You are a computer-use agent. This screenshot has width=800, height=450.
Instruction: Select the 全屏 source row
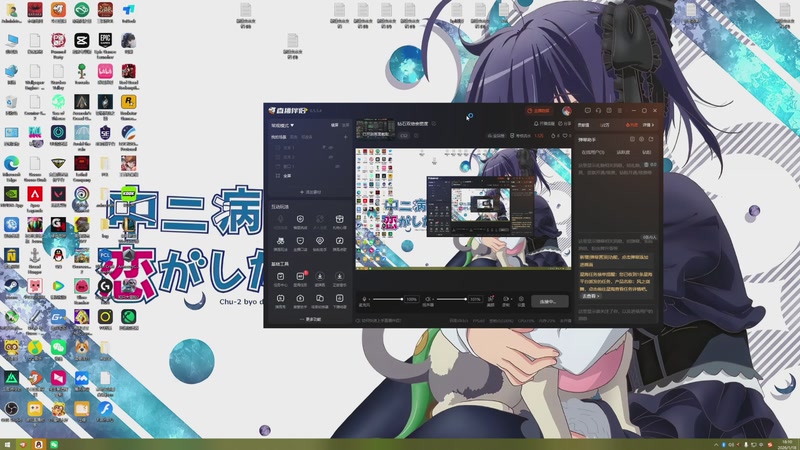click(x=309, y=176)
